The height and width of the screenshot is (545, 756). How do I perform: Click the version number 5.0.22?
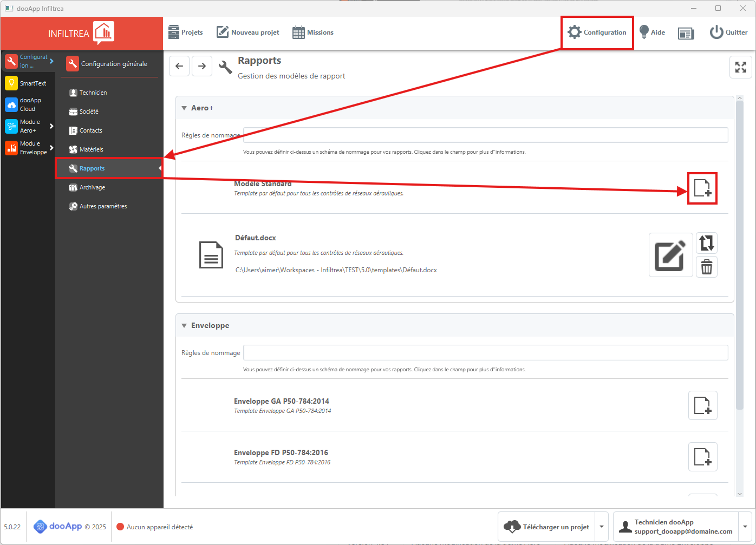[x=12, y=527]
